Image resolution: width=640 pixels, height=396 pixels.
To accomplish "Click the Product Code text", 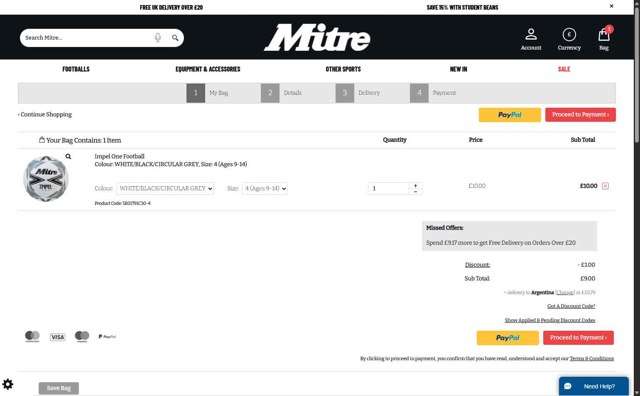I will (x=122, y=203).
